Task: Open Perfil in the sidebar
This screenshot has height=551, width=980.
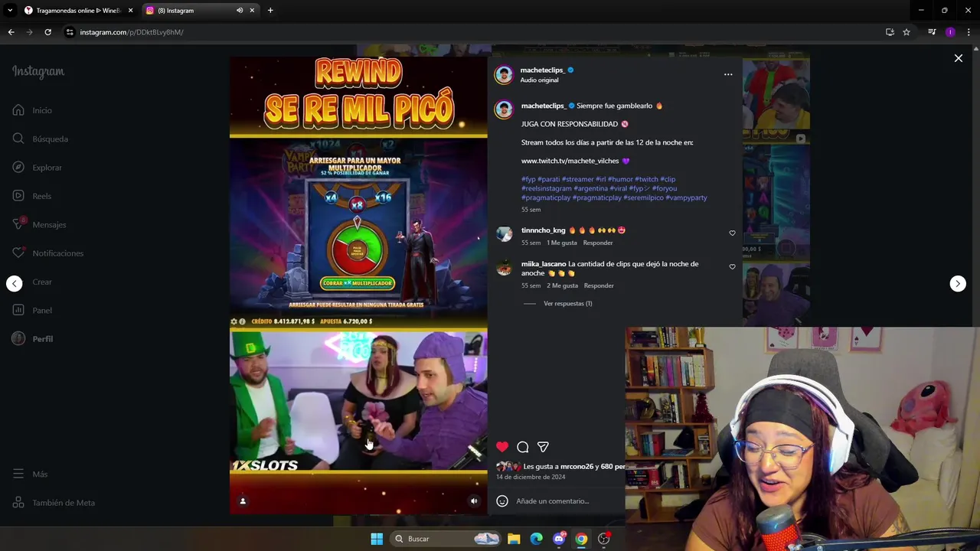Action: pyautogui.click(x=32, y=339)
